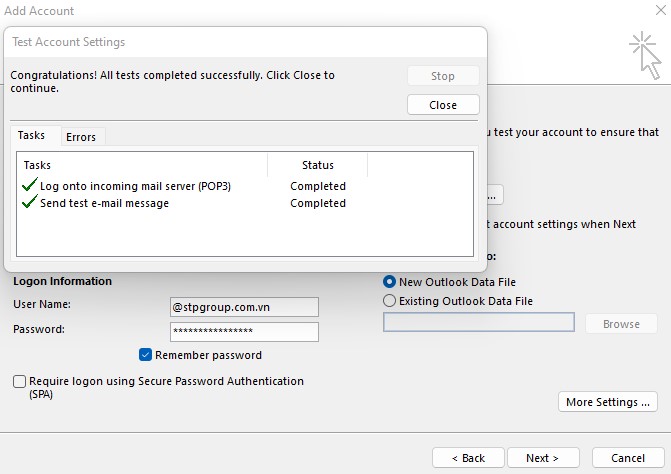Screen dimensions: 671x474
Task: Click the existing data file path box
Action: click(x=478, y=323)
